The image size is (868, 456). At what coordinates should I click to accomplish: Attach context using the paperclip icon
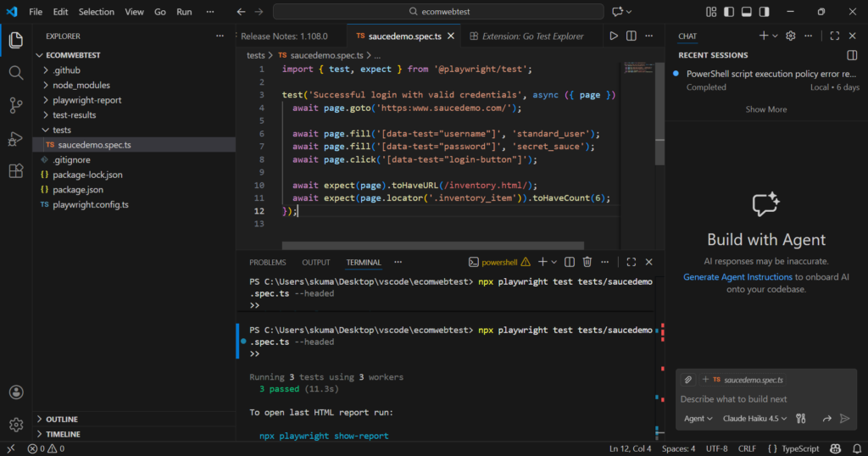tap(688, 380)
